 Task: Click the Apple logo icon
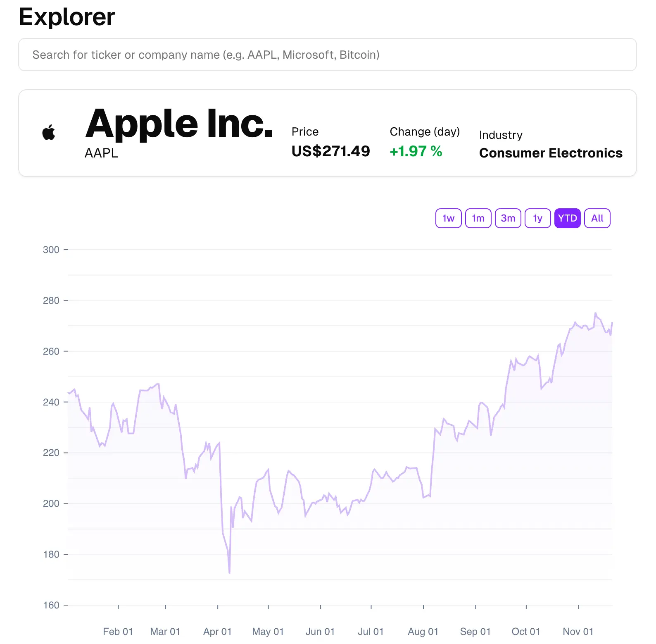(49, 132)
